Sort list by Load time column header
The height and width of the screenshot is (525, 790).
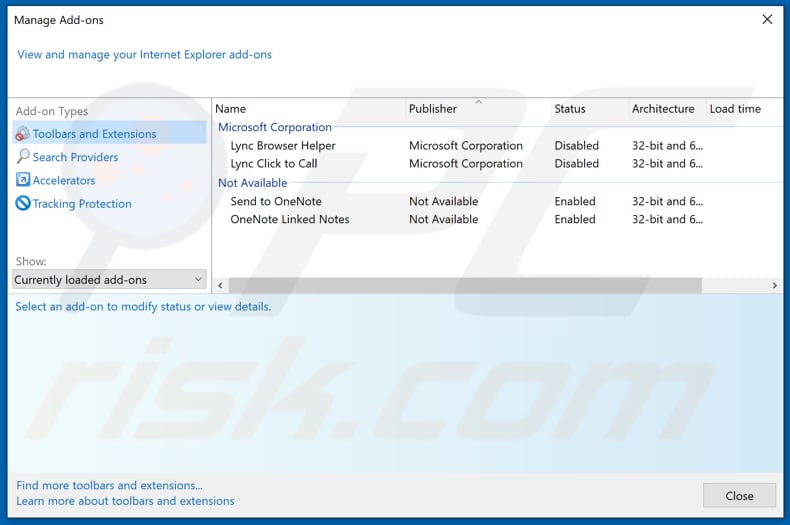pos(735,109)
